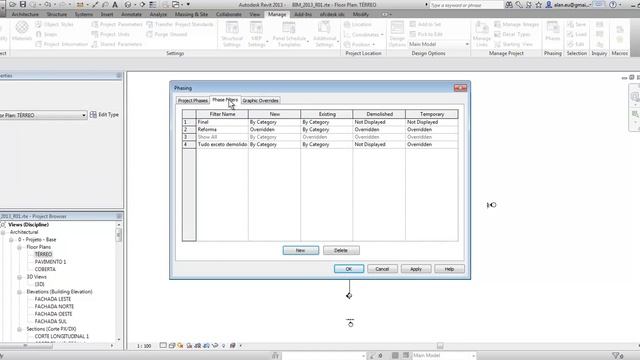Image resolution: width=640 pixels, height=360 pixels.
Task: Click the help question mark icon
Action: 613,5
